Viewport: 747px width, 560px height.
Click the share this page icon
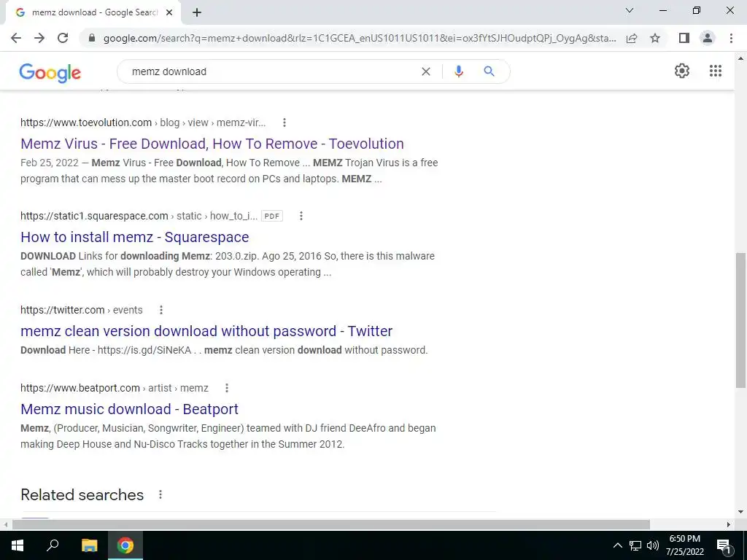tap(632, 38)
